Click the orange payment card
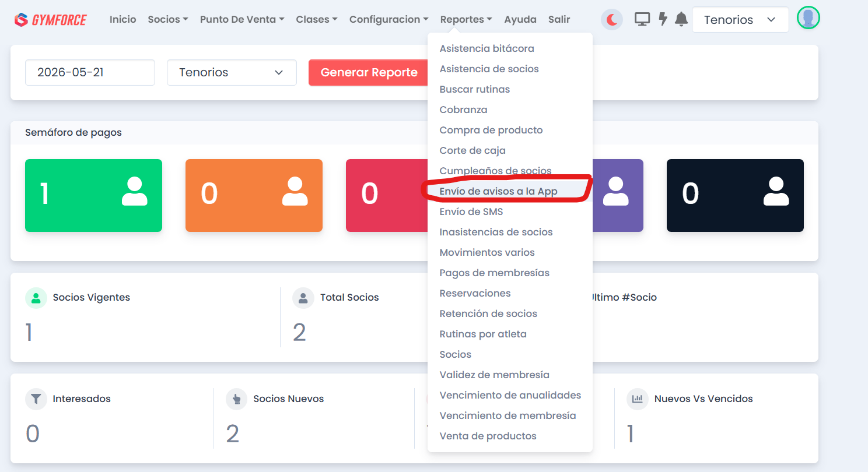This screenshot has height=472, width=868. pos(254,195)
